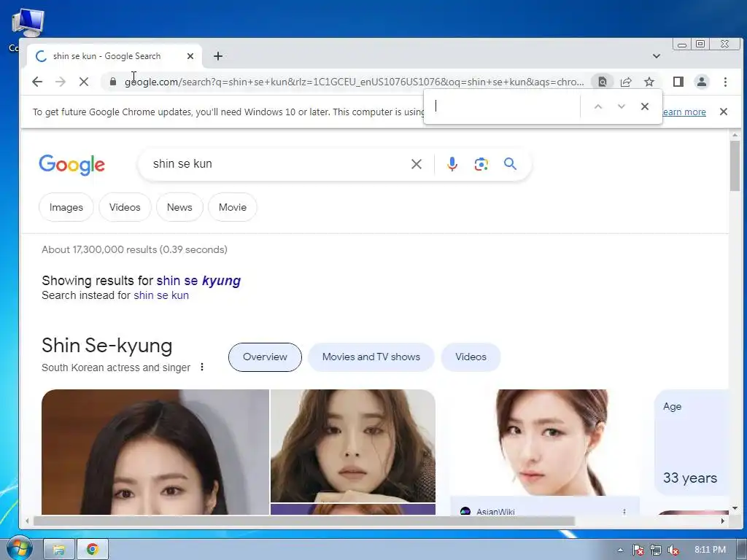Open the middle portrait thumbnail
Screen dimensions: 747x560
coord(353,446)
